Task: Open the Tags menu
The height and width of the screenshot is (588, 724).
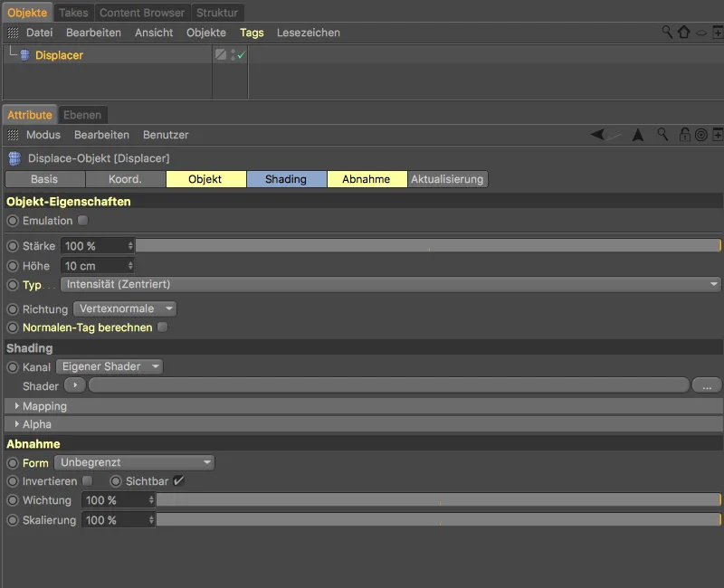Action: click(x=252, y=33)
